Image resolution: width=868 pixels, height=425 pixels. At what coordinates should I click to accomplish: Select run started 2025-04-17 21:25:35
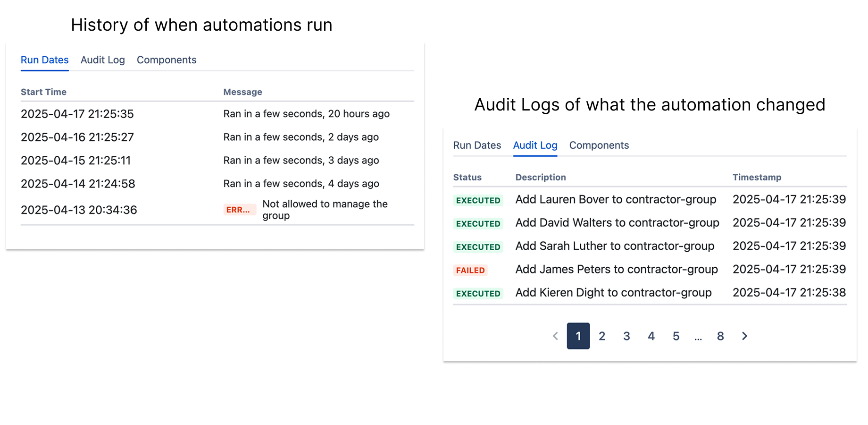point(77,114)
